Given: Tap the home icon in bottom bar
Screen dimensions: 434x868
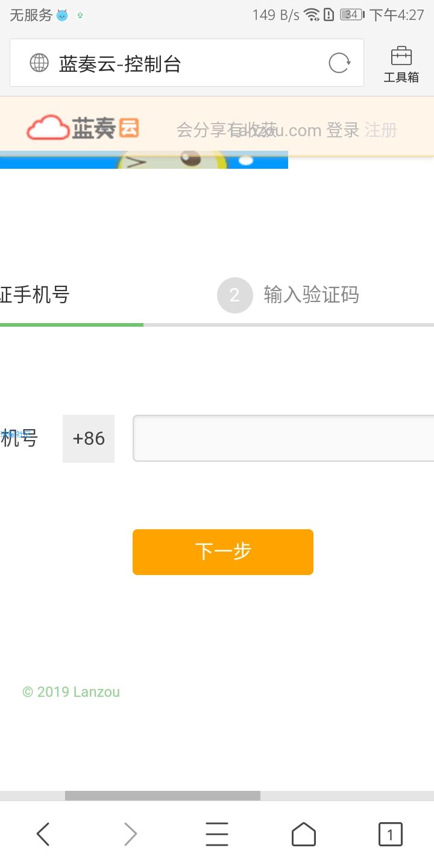Looking at the screenshot, I should click(x=304, y=835).
